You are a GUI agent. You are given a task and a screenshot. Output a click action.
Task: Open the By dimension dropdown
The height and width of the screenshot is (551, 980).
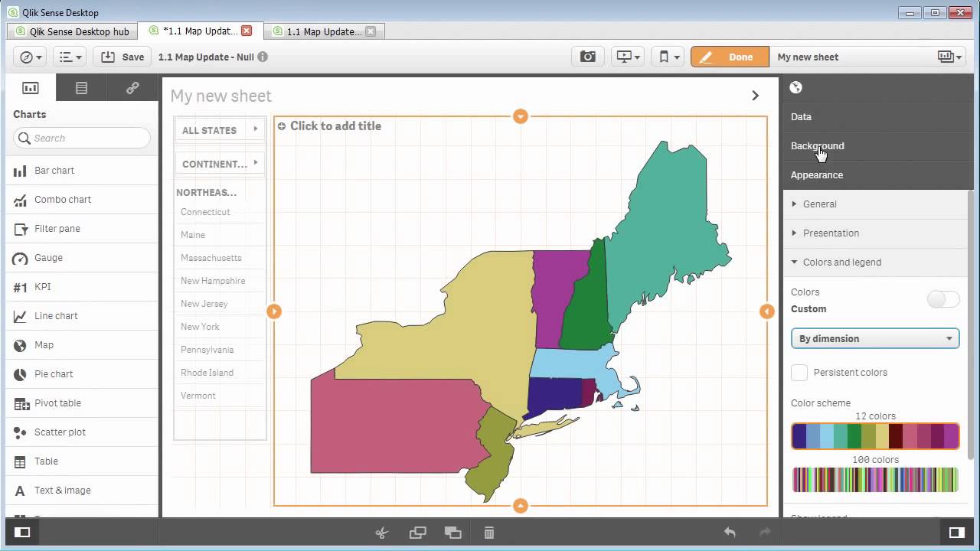[875, 338]
